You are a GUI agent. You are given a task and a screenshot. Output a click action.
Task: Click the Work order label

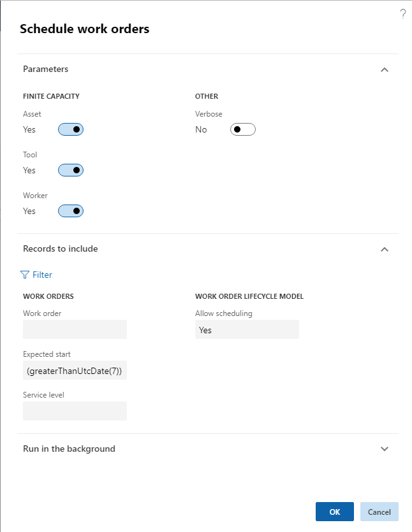(42, 313)
